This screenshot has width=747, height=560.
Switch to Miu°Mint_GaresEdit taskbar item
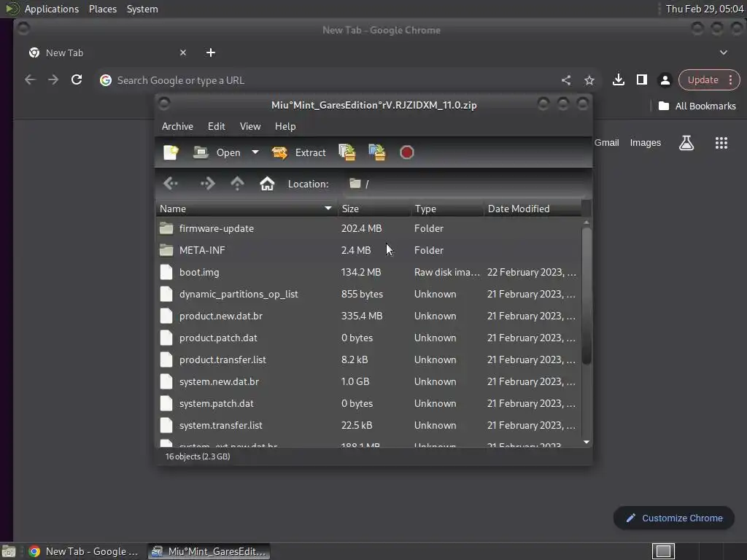pyautogui.click(x=209, y=551)
